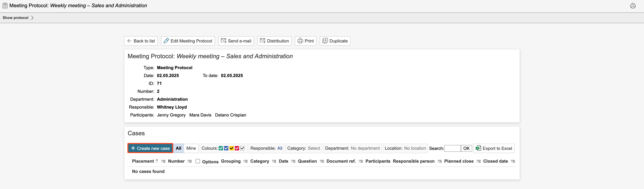Image resolution: width=644 pixels, height=189 pixels.
Task: Open the Distribution button
Action: (274, 41)
